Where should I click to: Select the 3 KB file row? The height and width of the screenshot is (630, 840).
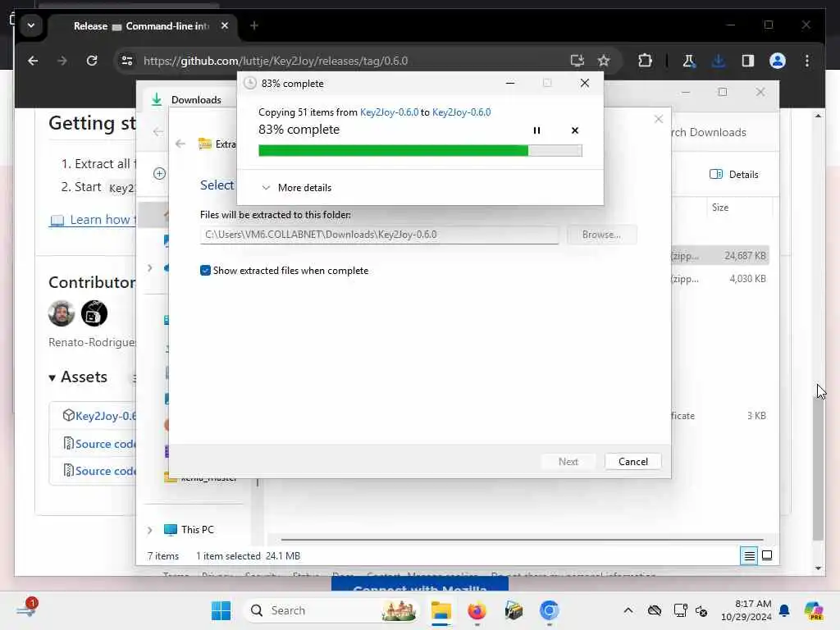point(719,416)
